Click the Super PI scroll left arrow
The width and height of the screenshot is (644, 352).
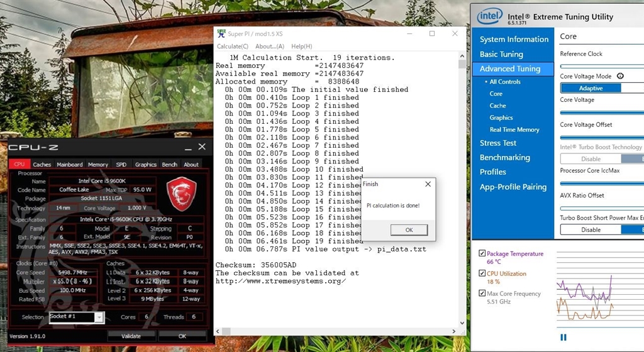click(218, 331)
